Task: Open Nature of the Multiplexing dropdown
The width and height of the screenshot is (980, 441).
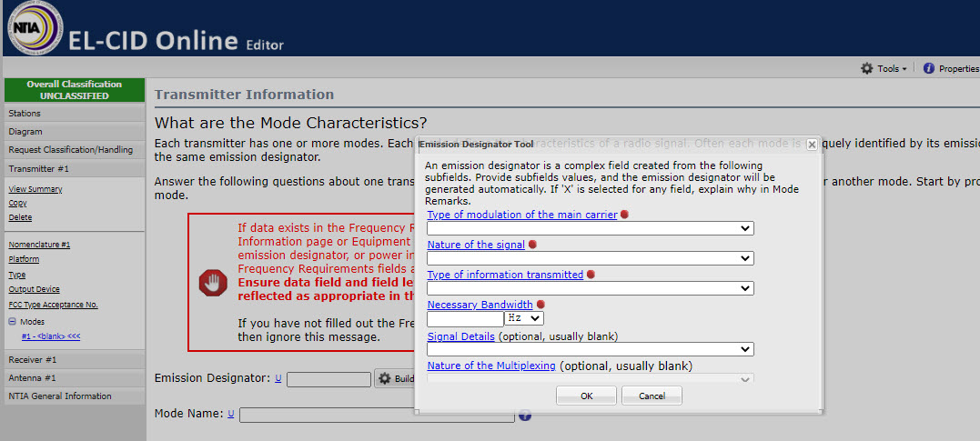Action: (x=590, y=378)
